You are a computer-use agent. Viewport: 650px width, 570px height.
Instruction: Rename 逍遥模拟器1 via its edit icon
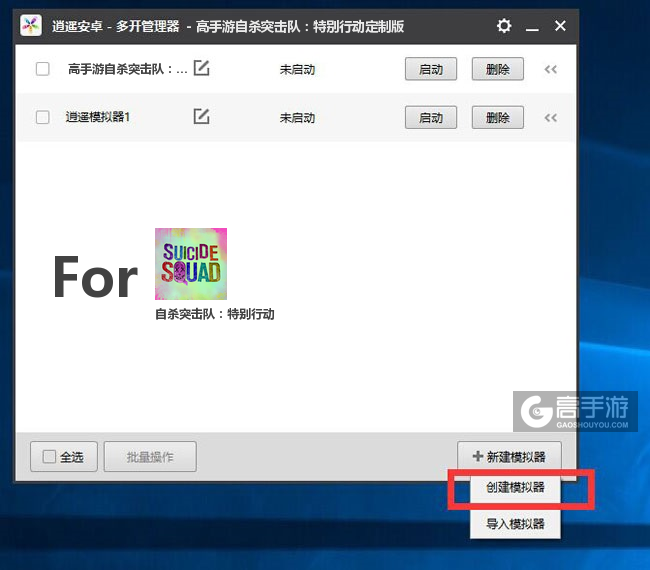201,116
